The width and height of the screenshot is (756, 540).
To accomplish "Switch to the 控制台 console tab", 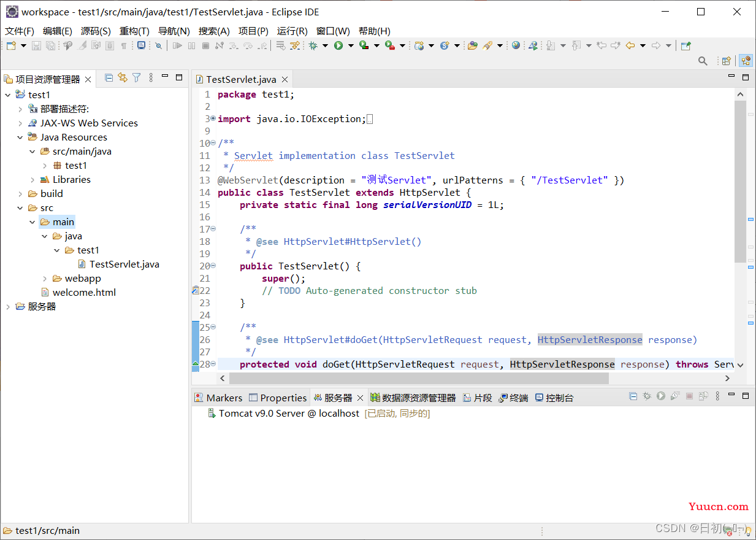I will tap(554, 398).
